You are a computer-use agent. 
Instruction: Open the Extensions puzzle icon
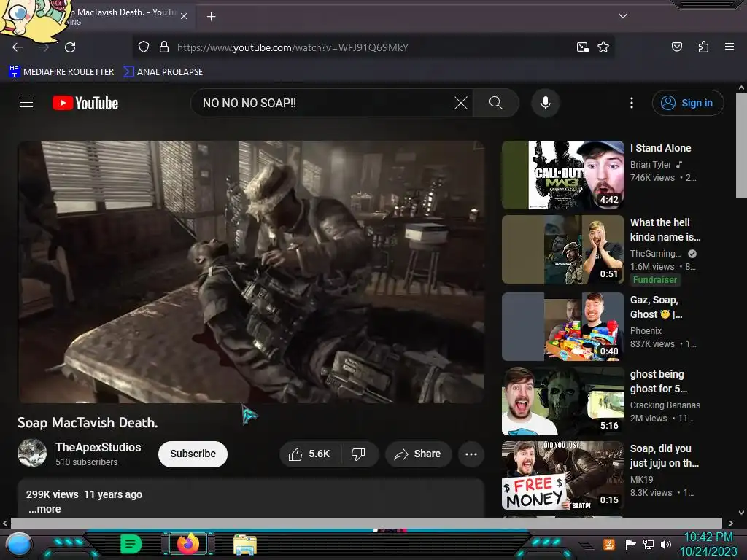click(703, 47)
